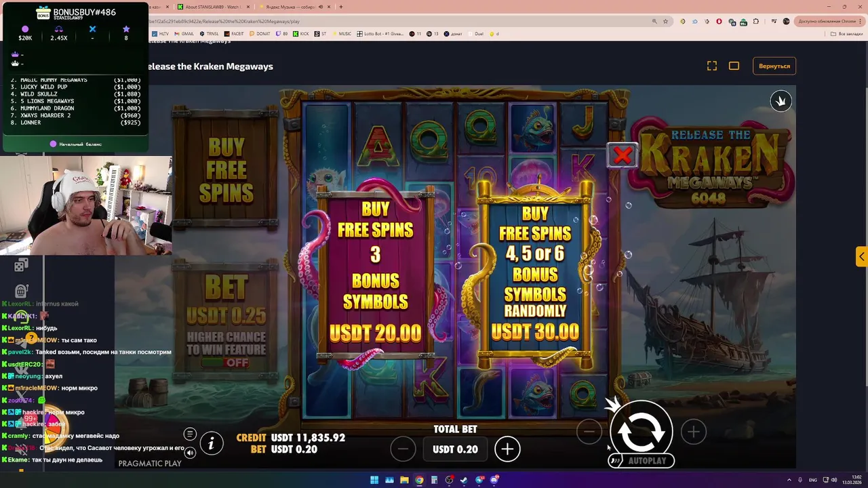868x488 pixels.
Task: Increase total bet with the plus button
Action: click(x=507, y=449)
